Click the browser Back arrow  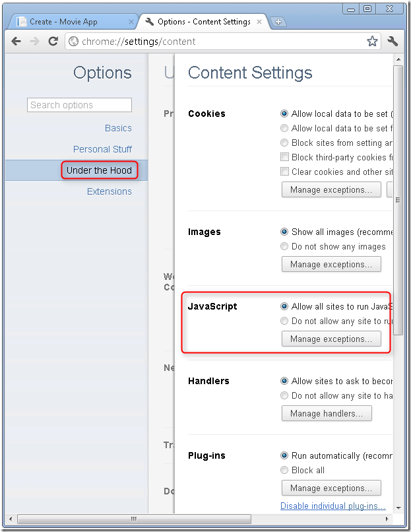tap(16, 42)
